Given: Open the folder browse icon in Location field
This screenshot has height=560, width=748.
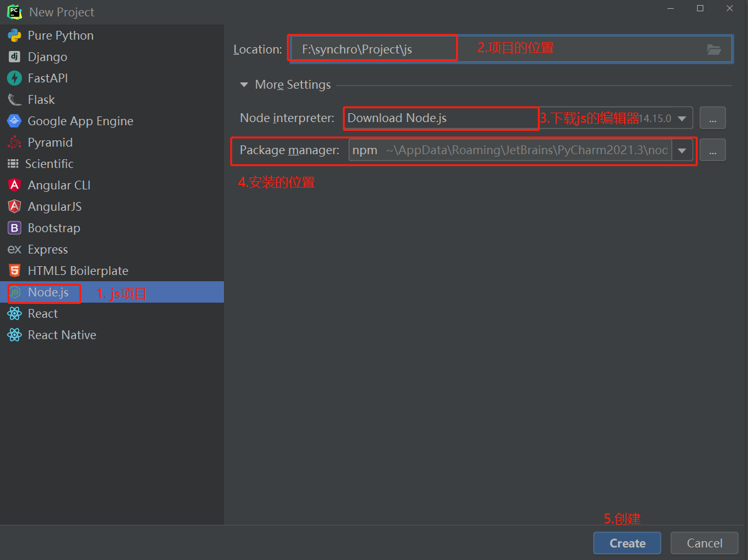Looking at the screenshot, I should point(713,49).
